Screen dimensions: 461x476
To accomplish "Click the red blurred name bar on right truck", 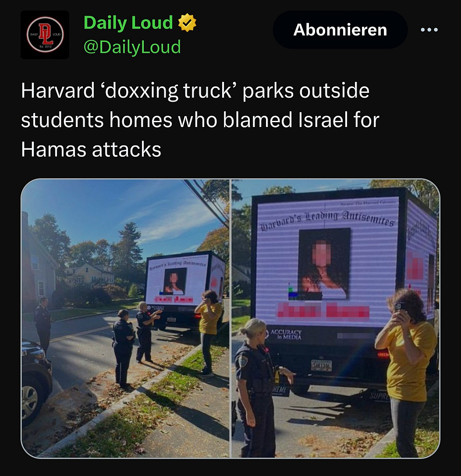I will 323,310.
